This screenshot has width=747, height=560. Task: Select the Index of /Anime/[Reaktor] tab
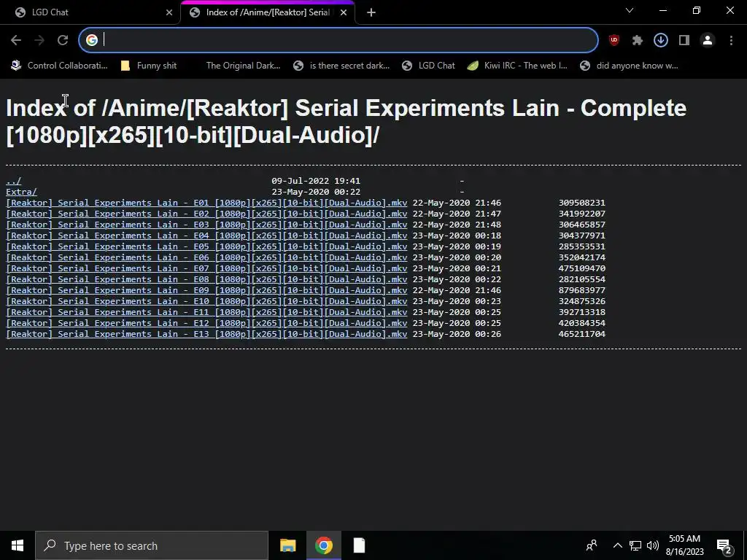click(267, 12)
